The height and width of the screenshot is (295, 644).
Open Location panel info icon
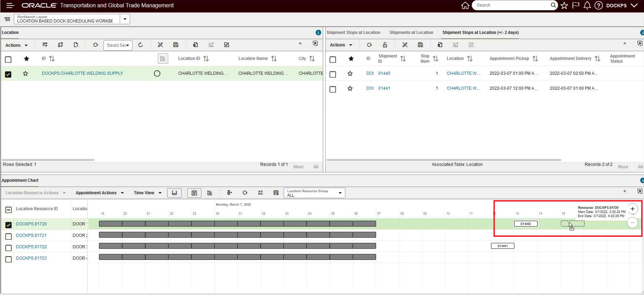(318, 33)
